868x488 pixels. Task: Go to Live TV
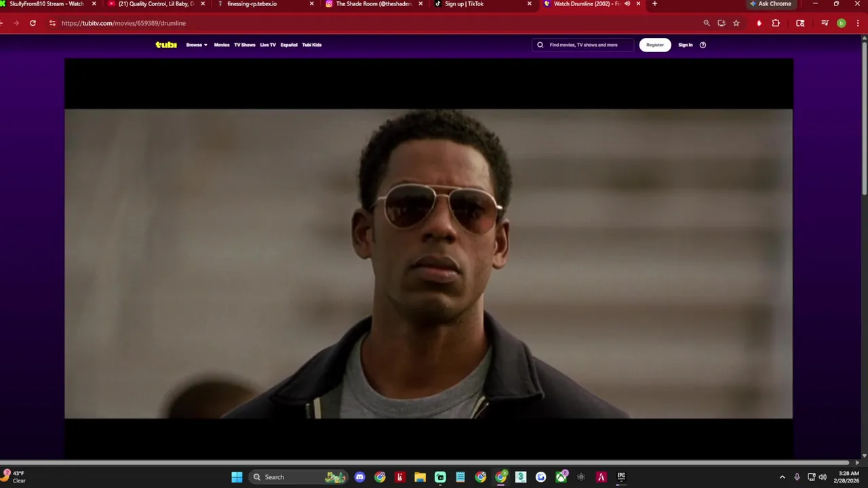268,45
